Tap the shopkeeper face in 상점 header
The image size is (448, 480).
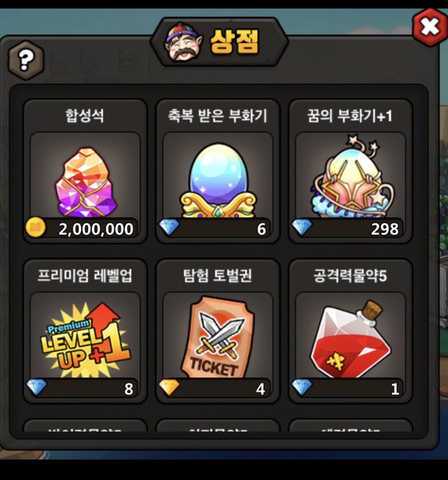point(182,42)
